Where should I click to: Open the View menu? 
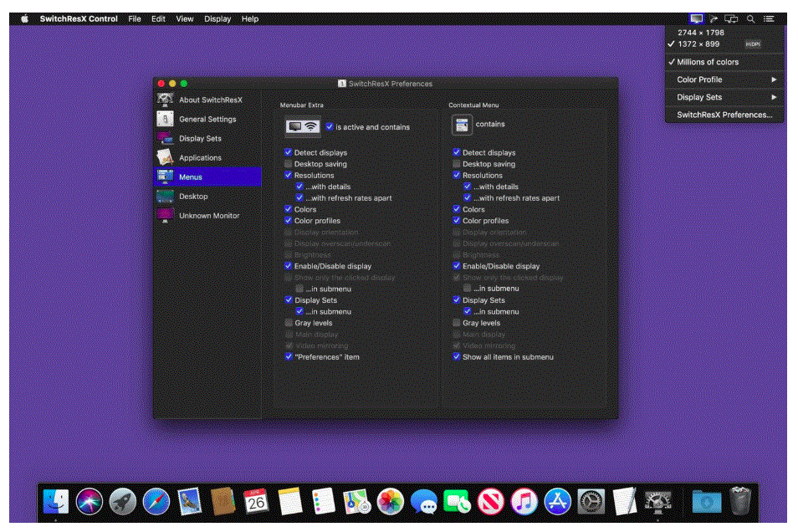coord(184,19)
